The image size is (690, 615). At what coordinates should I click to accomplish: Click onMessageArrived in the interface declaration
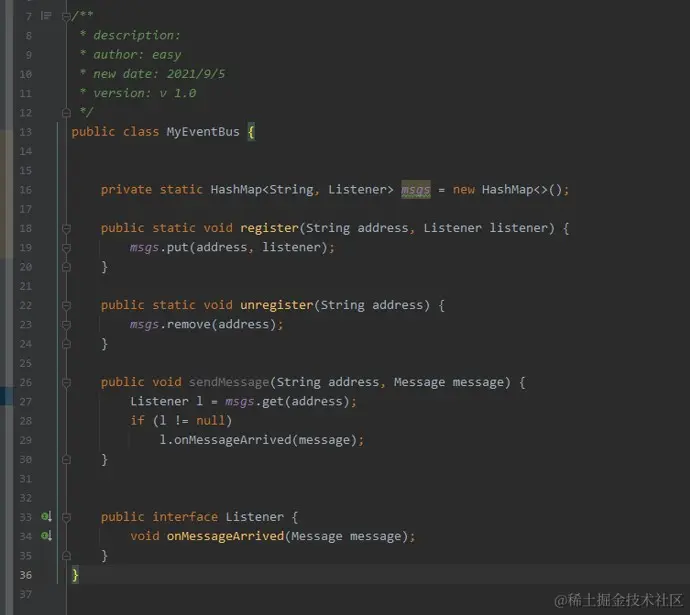point(225,536)
